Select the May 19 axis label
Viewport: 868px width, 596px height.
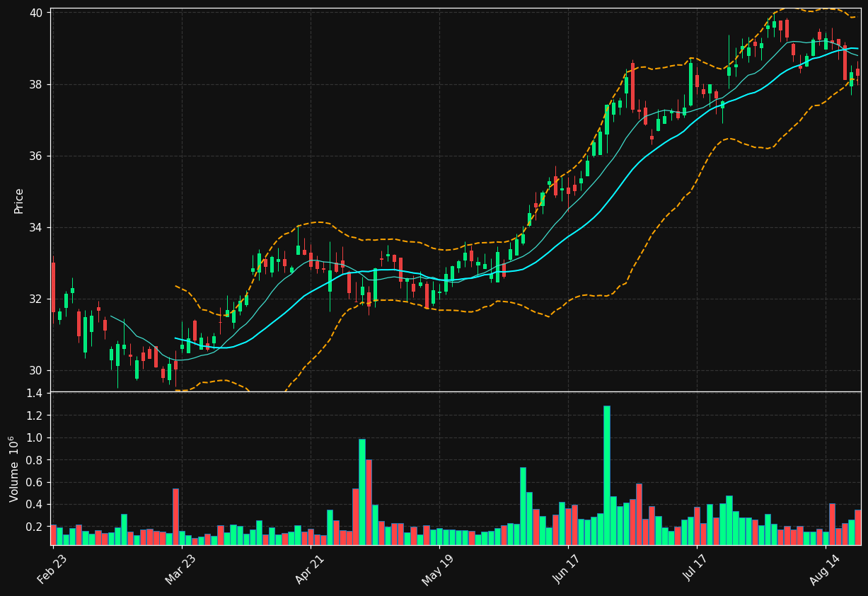[x=439, y=568]
